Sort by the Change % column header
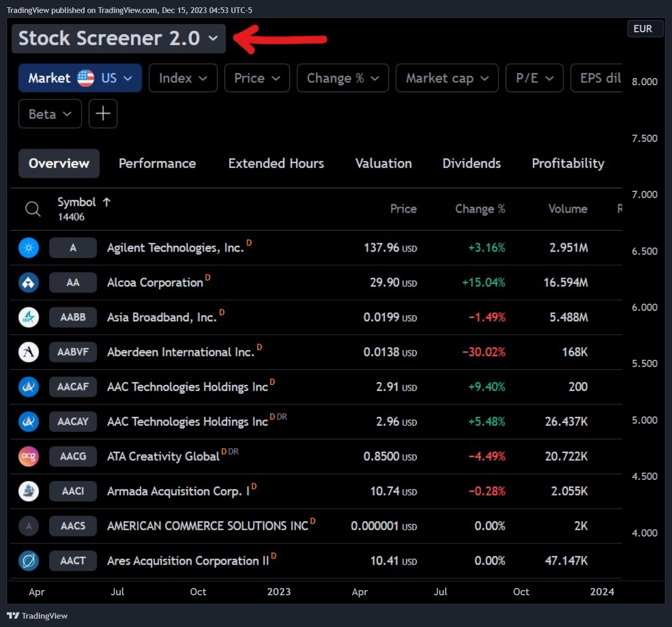Screen dimensions: 672x627 tap(480, 209)
